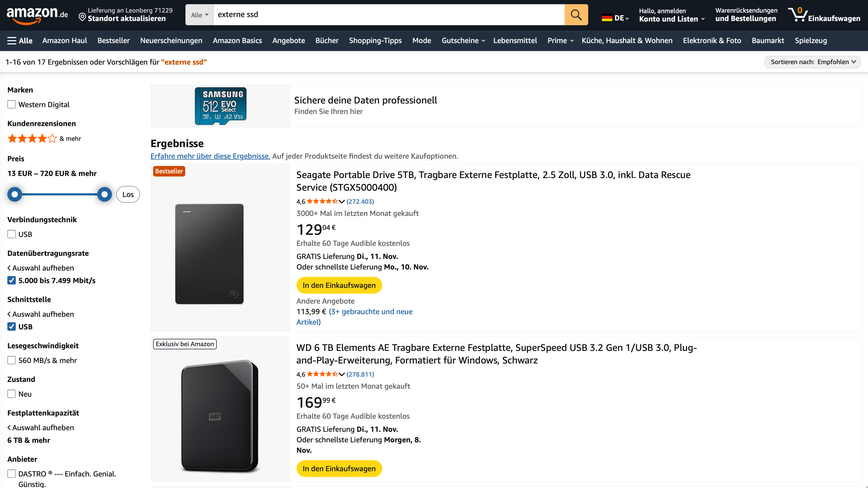The image size is (868, 488).
Task: Open the Bestseller navigation item
Action: coord(113,41)
